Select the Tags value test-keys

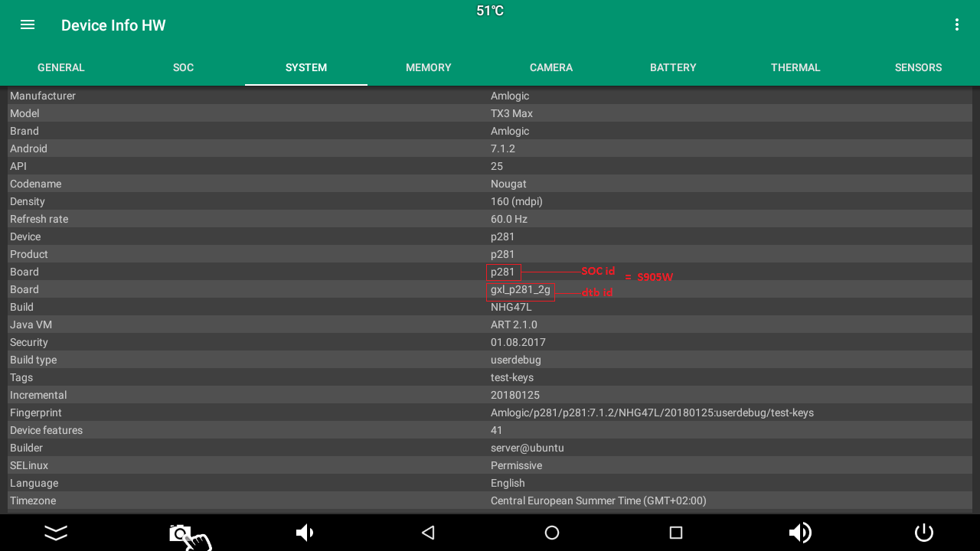point(512,377)
